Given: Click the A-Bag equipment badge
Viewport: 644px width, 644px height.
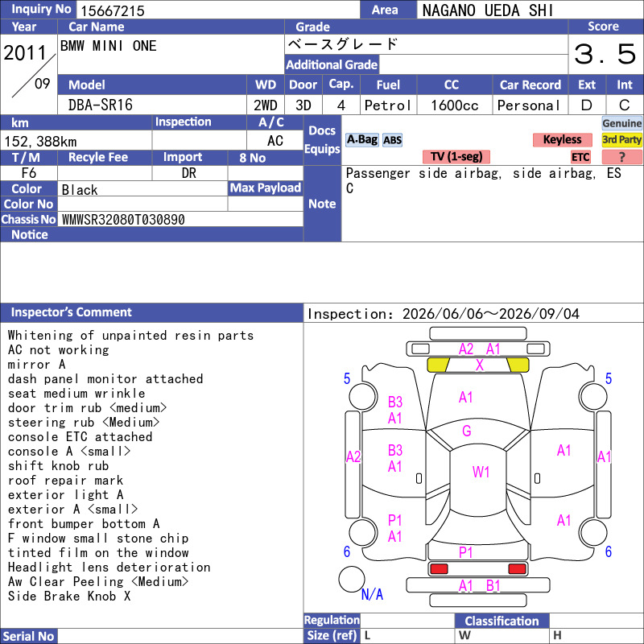Looking at the screenshot, I should coord(361,139).
